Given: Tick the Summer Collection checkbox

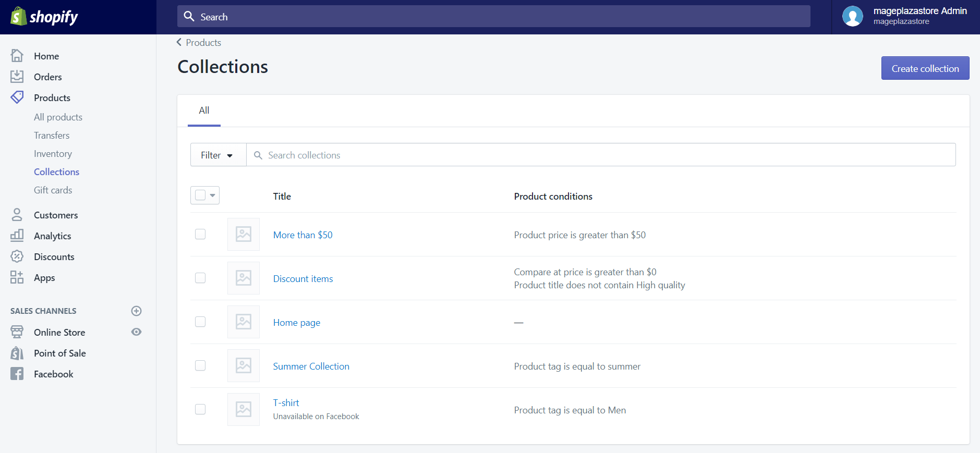Looking at the screenshot, I should (200, 365).
